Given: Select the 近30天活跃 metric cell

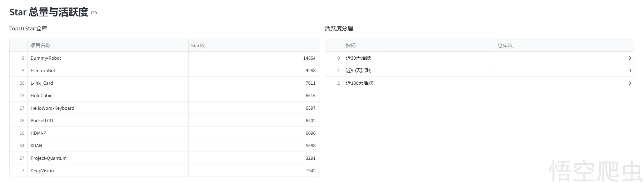Looking at the screenshot, I should coord(358,58).
